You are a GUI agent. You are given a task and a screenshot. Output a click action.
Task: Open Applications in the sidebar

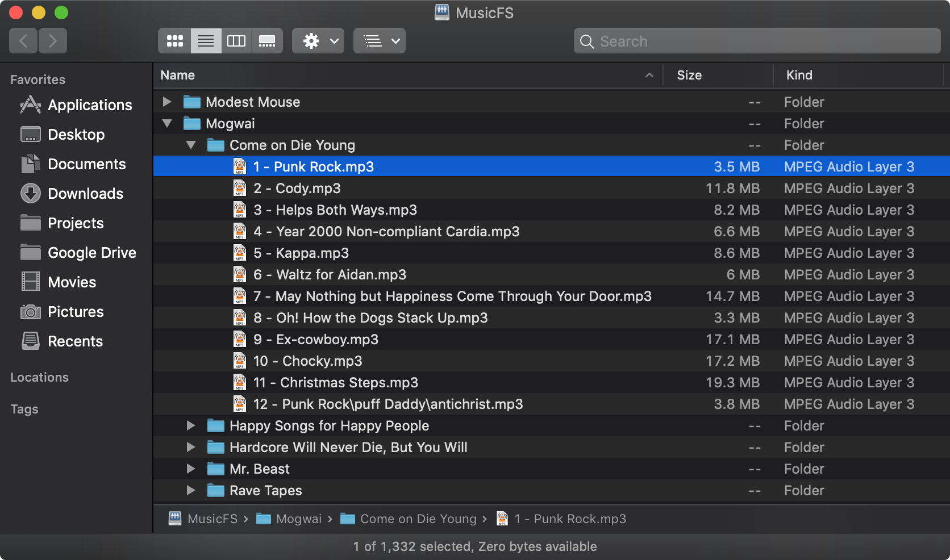point(89,105)
